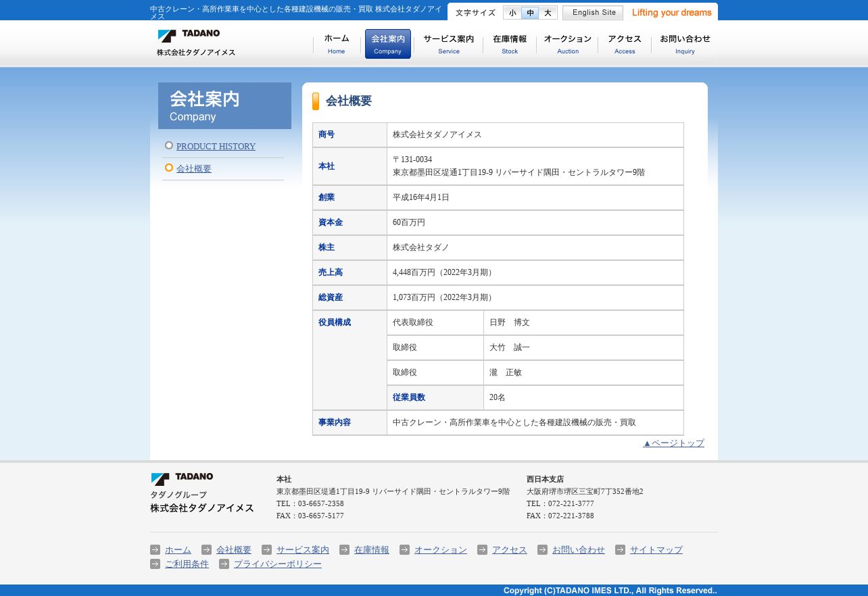The image size is (868, 596).
Task: Open the 在庫情報 Stock menu item
Action: click(510, 44)
